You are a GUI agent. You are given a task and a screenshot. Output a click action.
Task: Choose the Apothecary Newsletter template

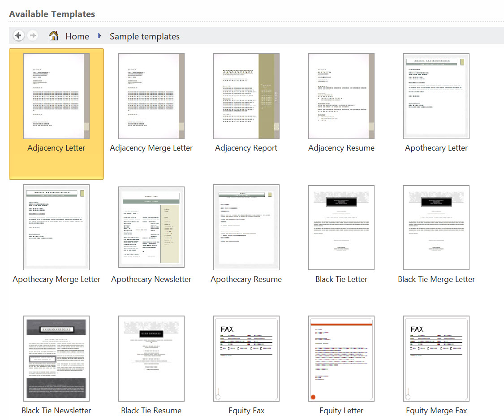pyautogui.click(x=151, y=227)
